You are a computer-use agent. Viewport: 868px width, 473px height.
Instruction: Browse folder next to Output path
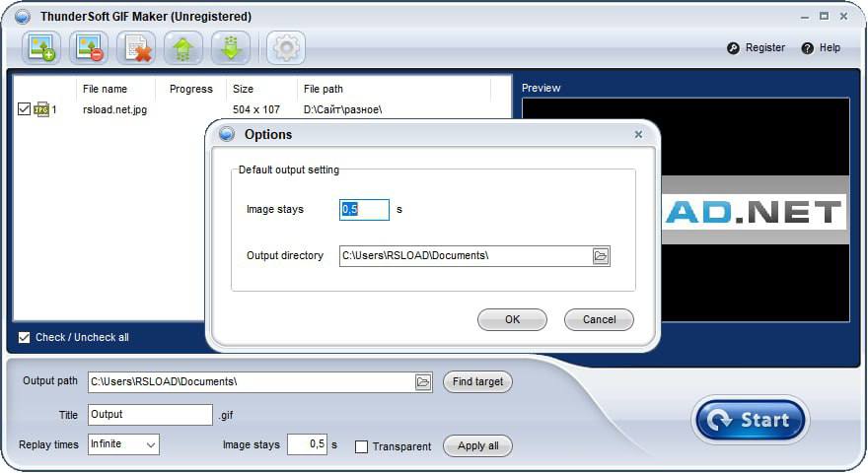pyautogui.click(x=423, y=382)
